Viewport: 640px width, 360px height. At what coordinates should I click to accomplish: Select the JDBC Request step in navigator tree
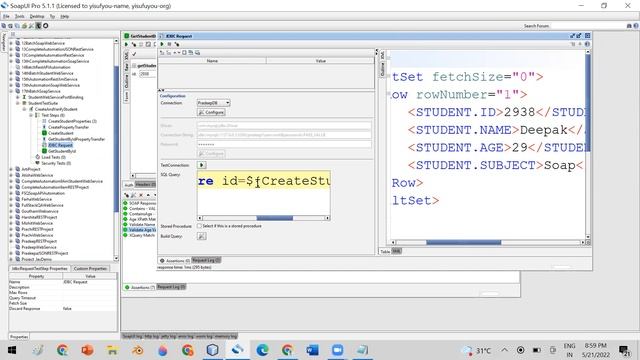point(60,145)
